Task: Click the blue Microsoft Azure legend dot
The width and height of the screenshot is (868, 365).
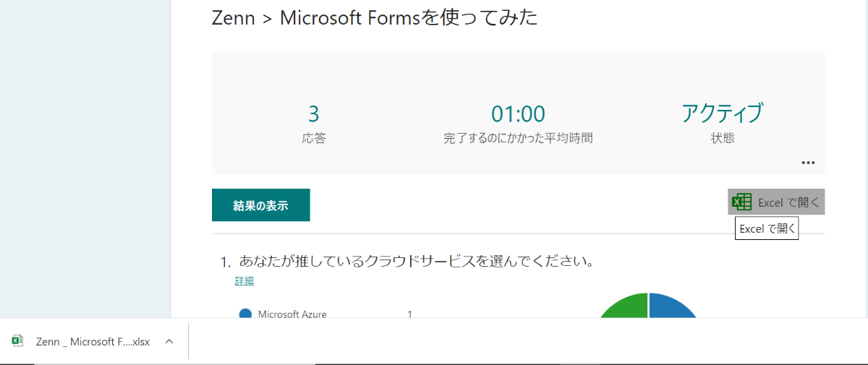Action: (x=245, y=314)
